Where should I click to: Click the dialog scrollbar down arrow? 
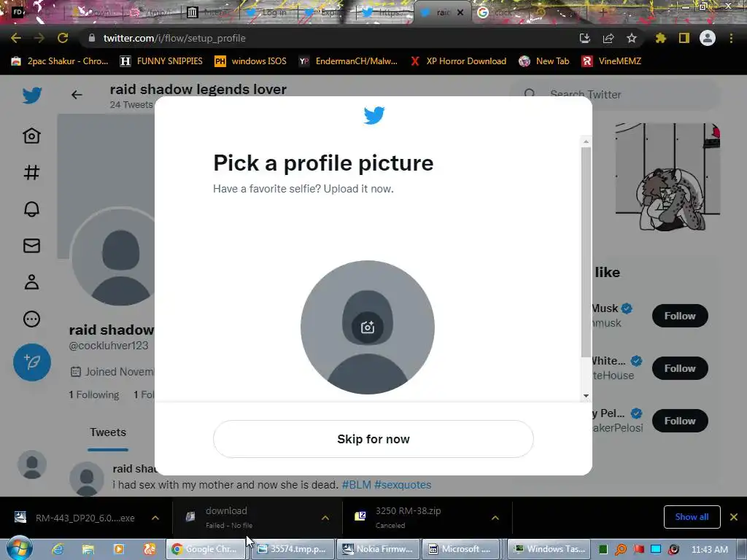(586, 396)
